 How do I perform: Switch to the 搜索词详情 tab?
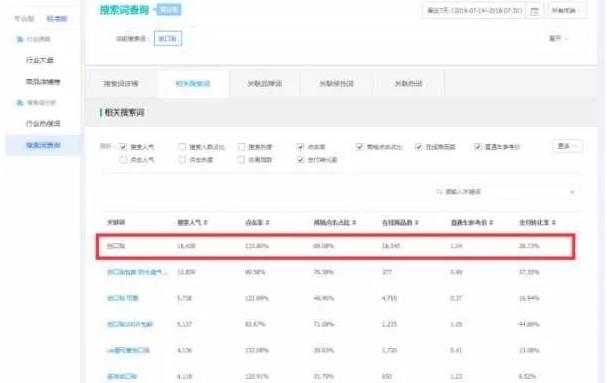point(121,84)
